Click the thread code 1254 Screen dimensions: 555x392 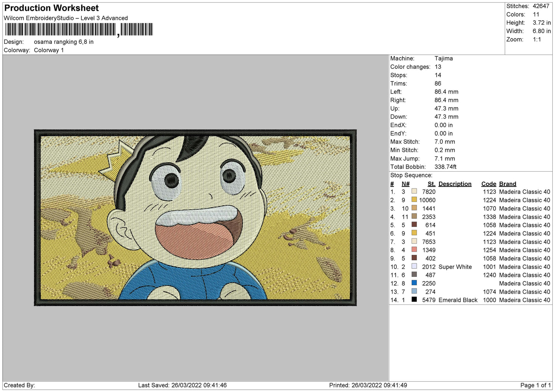tap(490, 250)
